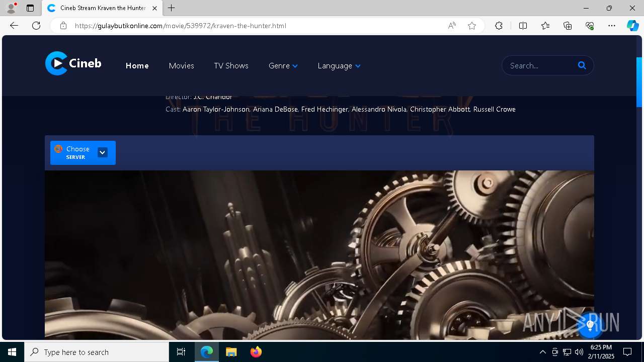Open the browser profile avatar
This screenshot has width=644, height=362.
11,8
